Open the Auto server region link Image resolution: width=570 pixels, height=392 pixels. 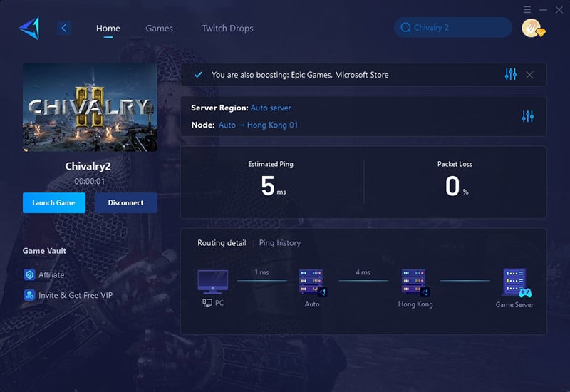click(x=271, y=108)
